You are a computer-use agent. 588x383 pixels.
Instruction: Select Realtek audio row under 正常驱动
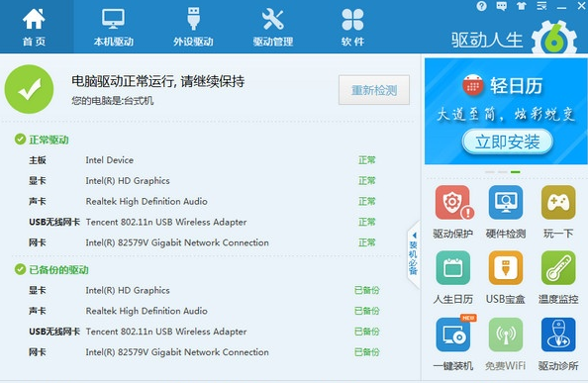click(203, 202)
